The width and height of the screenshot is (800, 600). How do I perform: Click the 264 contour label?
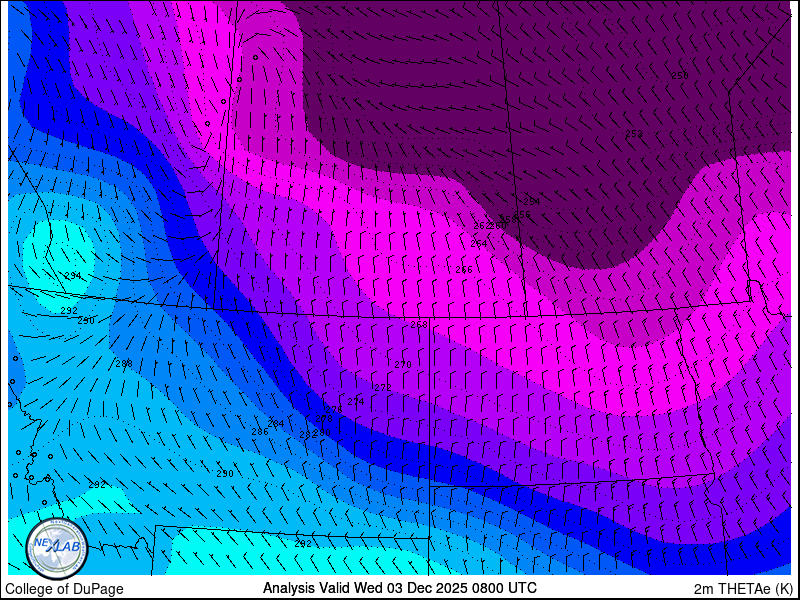coord(479,244)
